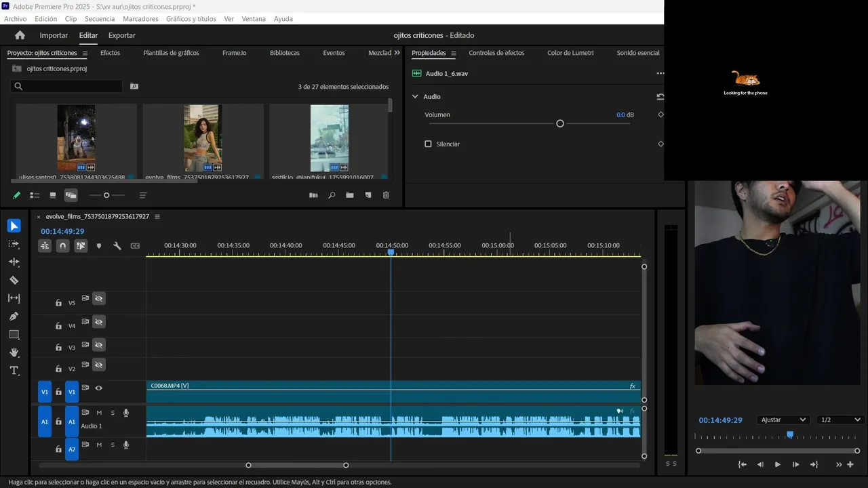Click the Home icon in the workspace bar
Viewport: 868px width, 488px height.
pos(20,35)
